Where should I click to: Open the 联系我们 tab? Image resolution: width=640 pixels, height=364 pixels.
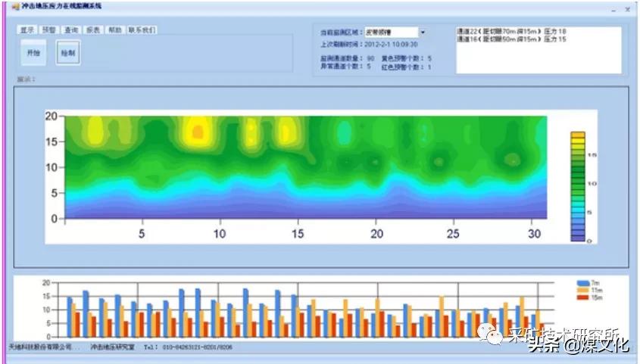click(x=142, y=30)
